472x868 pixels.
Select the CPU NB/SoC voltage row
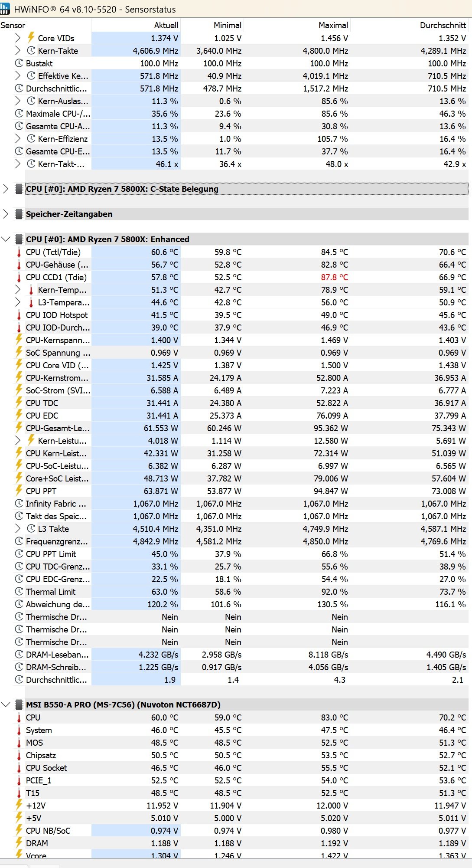234,831
